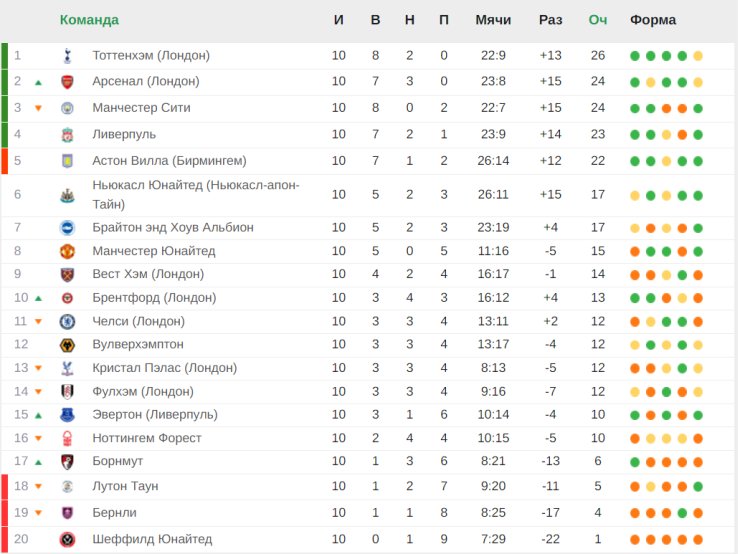Open the Chelsea club crest icon
The width and height of the screenshot is (740, 554).
pos(67,322)
